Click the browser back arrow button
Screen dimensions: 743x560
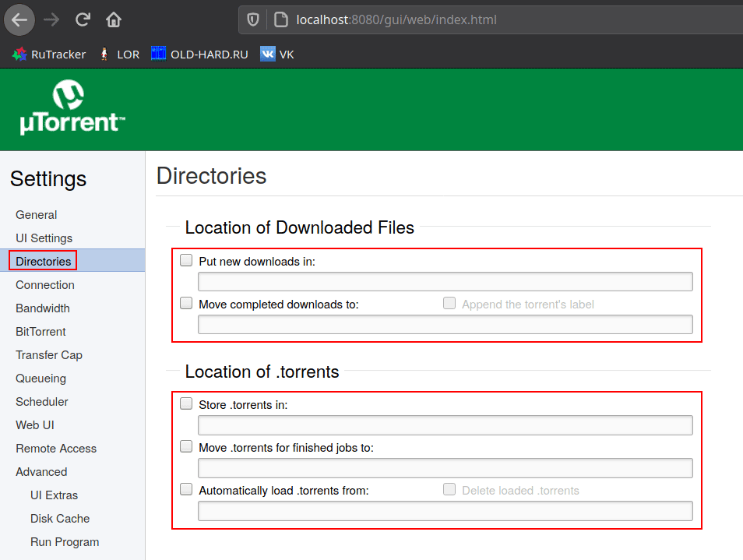[19, 19]
